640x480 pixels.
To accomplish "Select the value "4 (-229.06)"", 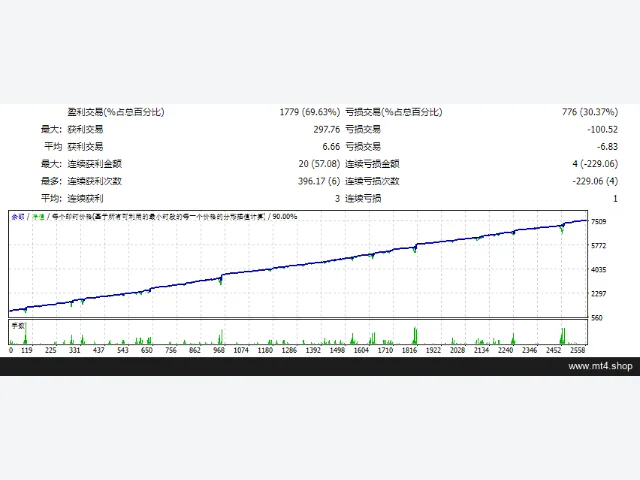I will (x=595, y=164).
